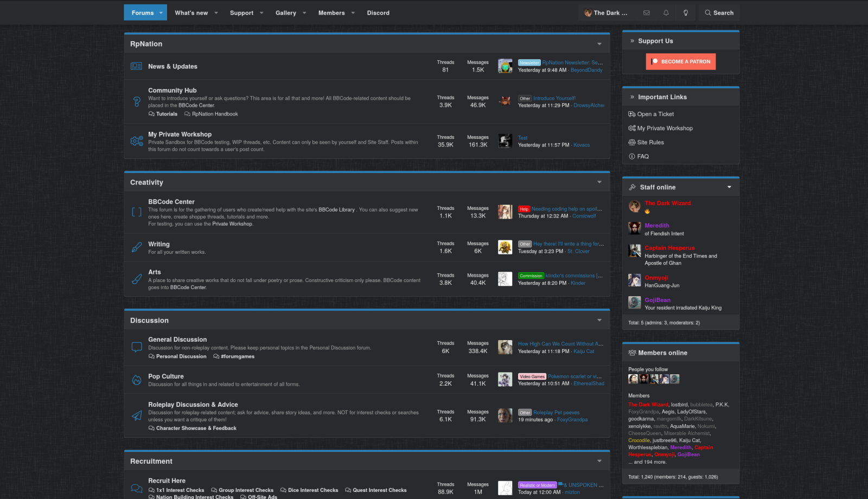The width and height of the screenshot is (868, 499).
Task: Click the Community Hub question mark icon
Action: [x=137, y=101]
